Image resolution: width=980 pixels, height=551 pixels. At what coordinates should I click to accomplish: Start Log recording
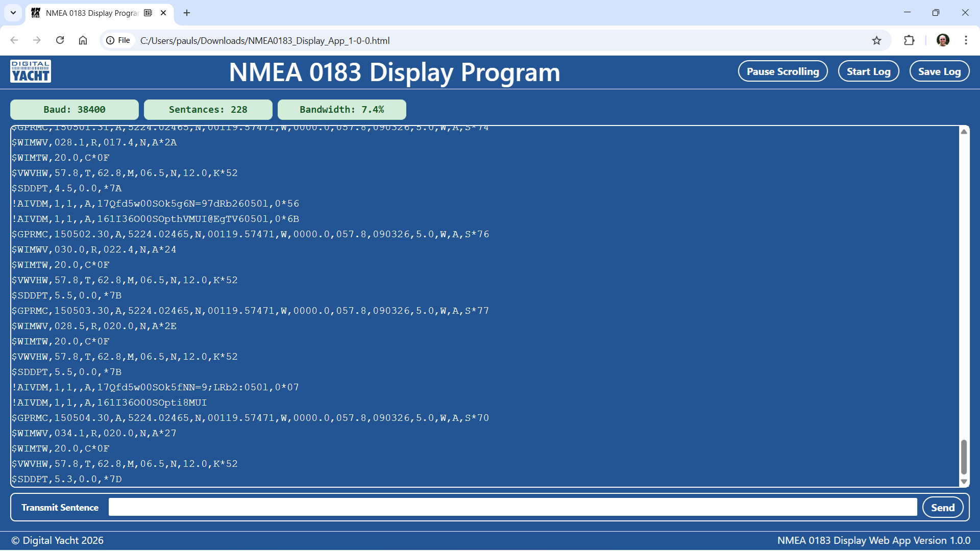tap(868, 71)
